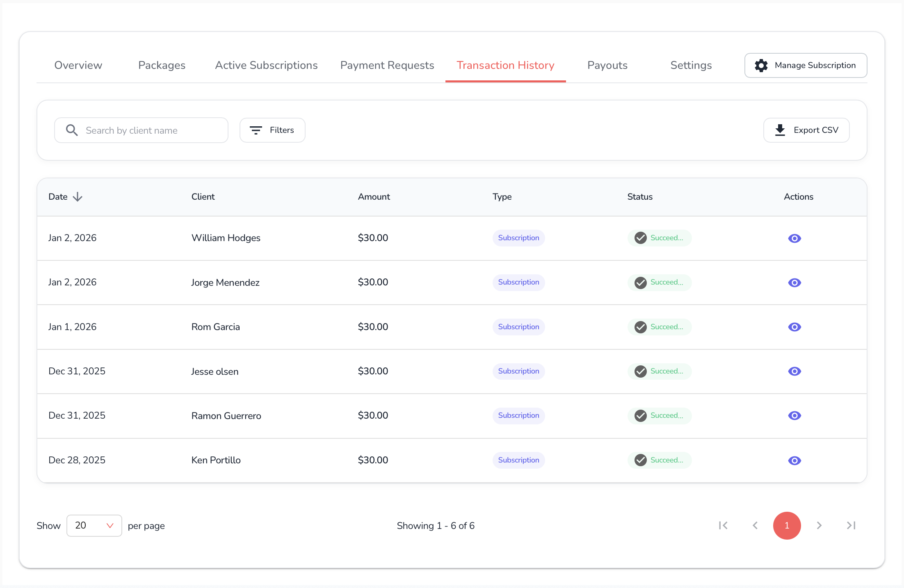Open the per-page count dropdown
904x588 pixels.
[94, 525]
